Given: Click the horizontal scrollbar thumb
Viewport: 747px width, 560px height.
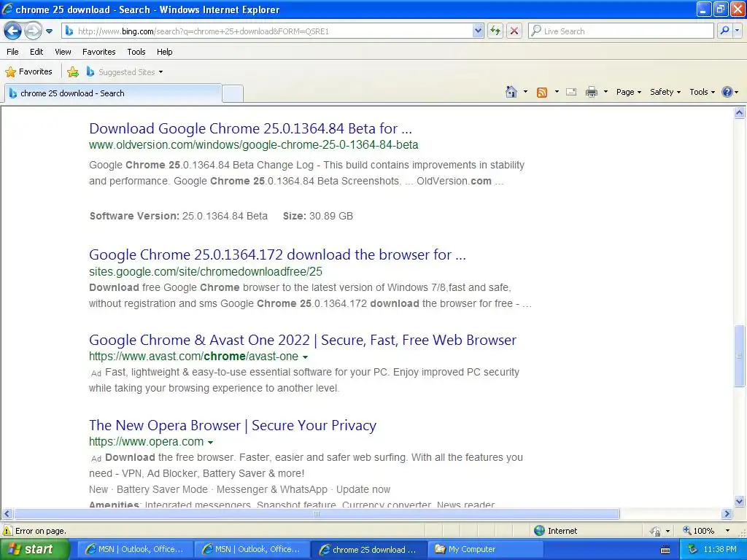Looking at the screenshot, I should [x=317, y=514].
